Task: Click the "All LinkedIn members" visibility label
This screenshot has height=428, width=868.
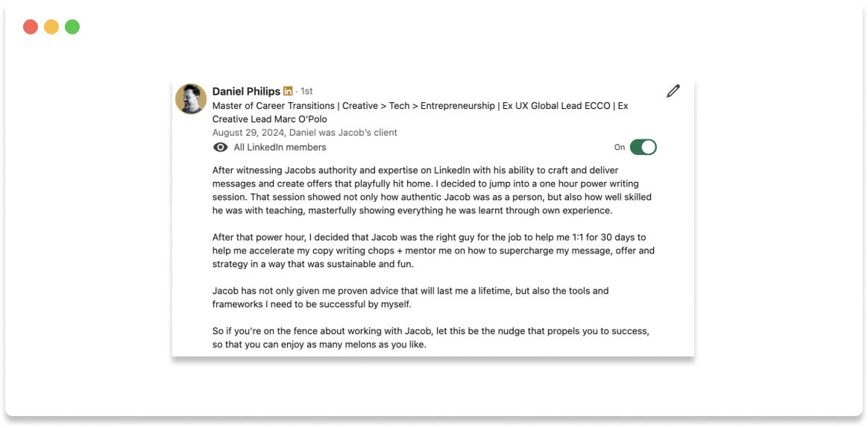Action: coord(280,147)
